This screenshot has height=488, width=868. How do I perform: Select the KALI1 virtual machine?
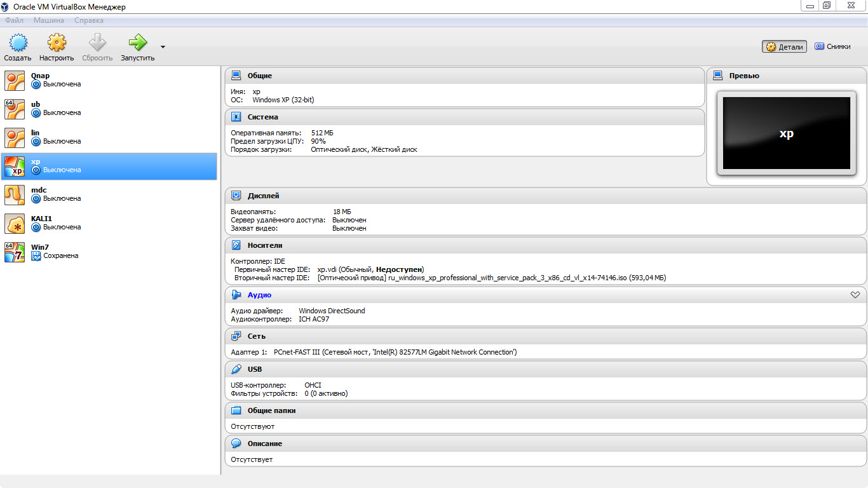click(109, 224)
